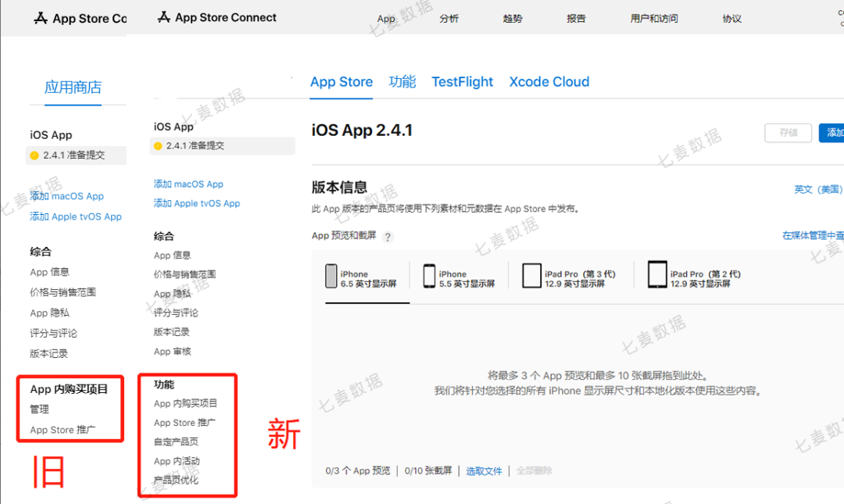Click the blue 添加 button
Screen dimensions: 844x504
(x=831, y=133)
